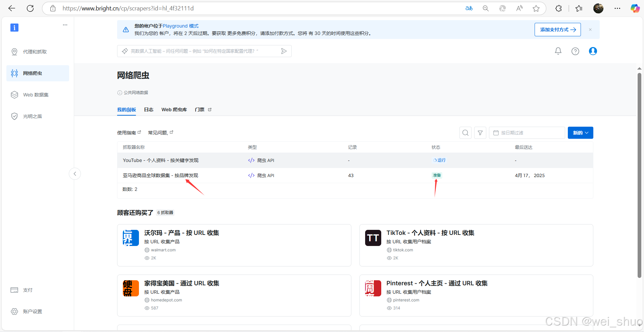
Task: Click the zoom magnifier icon in address bar
Action: coord(486,8)
